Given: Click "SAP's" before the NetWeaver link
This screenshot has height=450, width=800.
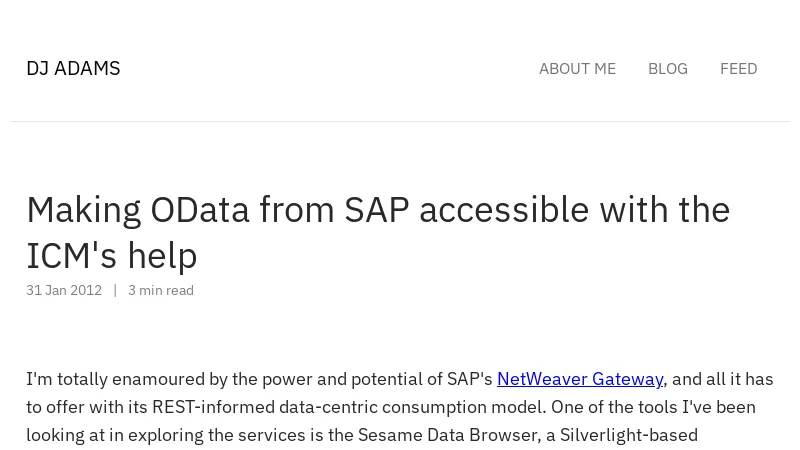Looking at the screenshot, I should [469, 379].
